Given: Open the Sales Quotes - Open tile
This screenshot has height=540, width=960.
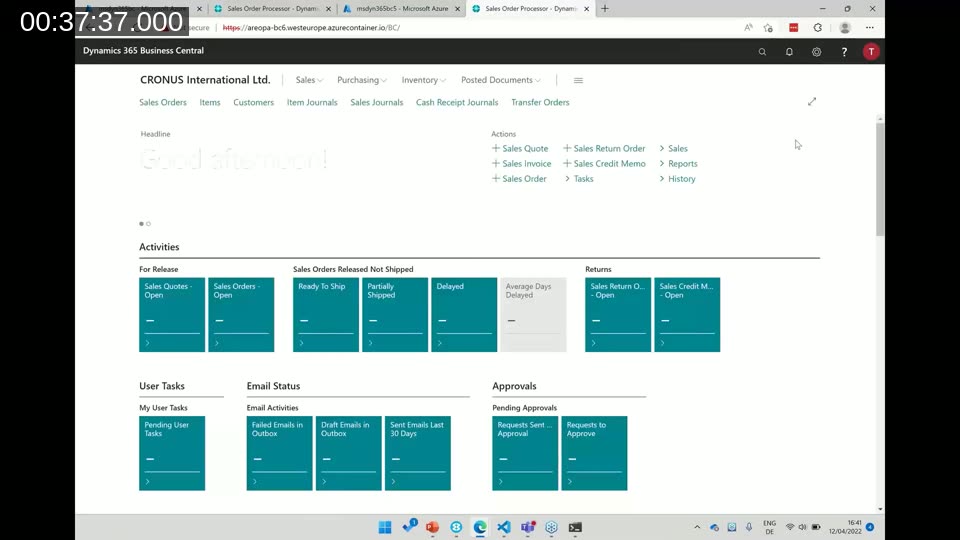Looking at the screenshot, I should coord(172,315).
